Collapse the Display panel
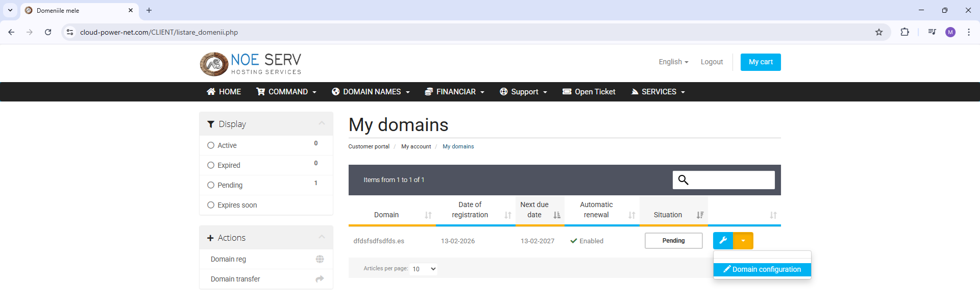Image resolution: width=980 pixels, height=307 pixels. tap(322, 123)
